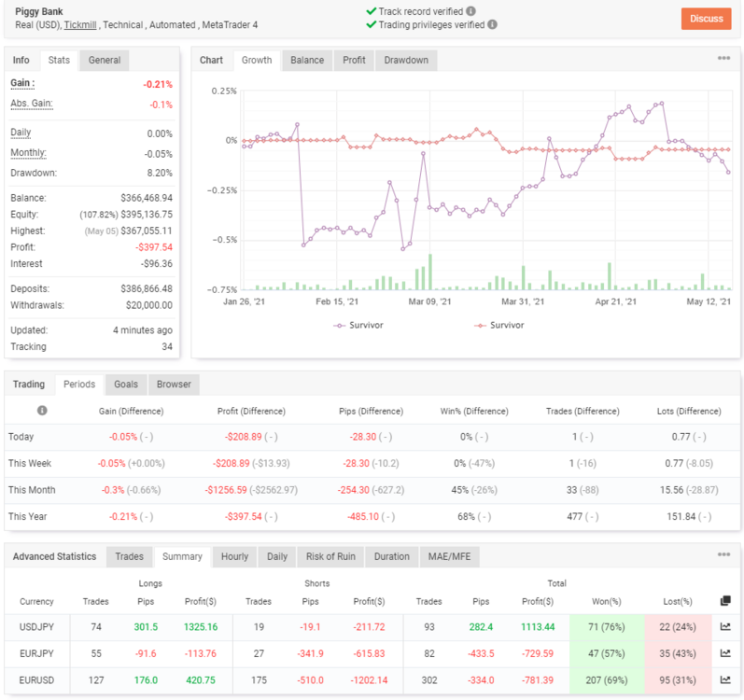744x700 pixels.
Task: Click the Won(%) column header
Action: tap(606, 601)
